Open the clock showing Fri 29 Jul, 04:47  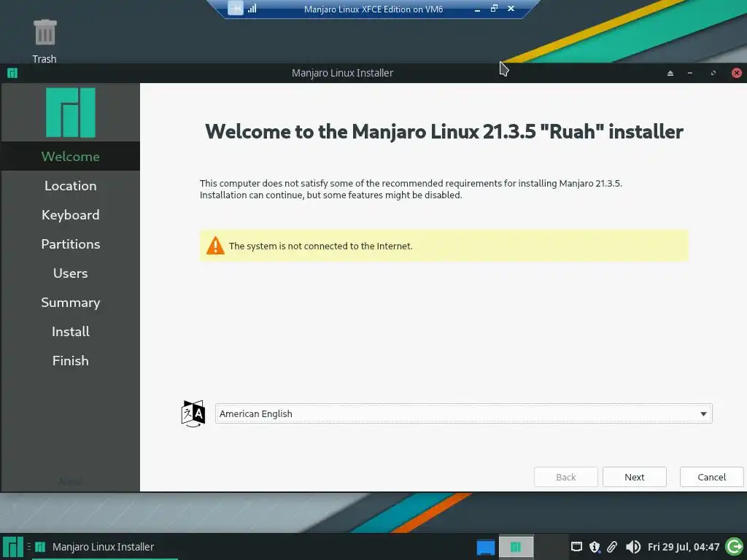[683, 547]
